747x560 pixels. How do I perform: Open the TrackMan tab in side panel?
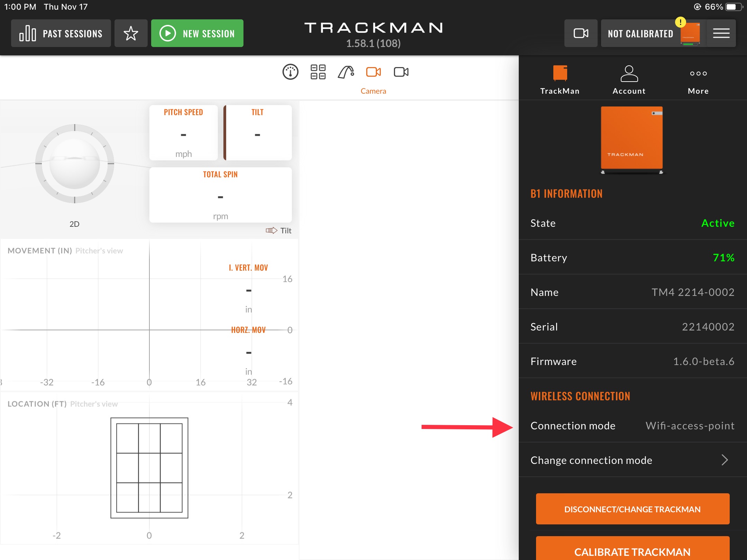coord(560,80)
